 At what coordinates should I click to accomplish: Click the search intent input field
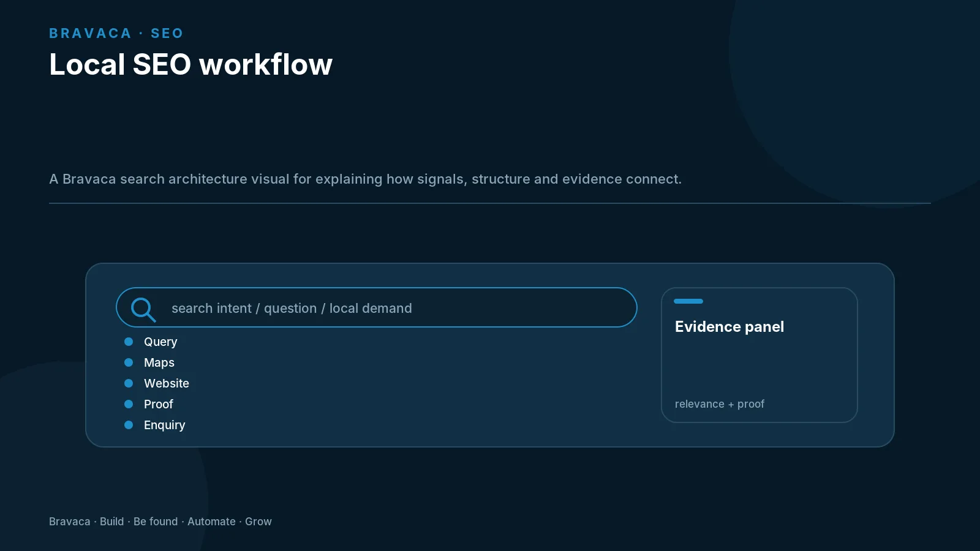click(377, 307)
